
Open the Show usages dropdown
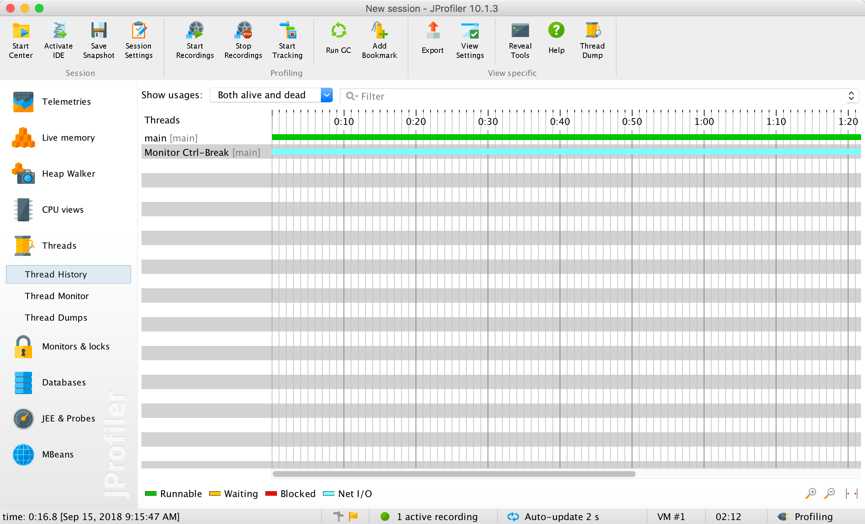pyautogui.click(x=271, y=95)
